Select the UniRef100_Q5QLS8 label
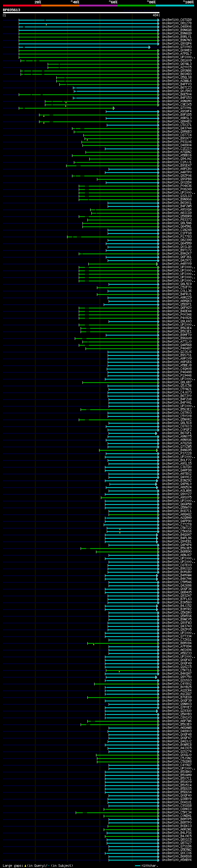197x868 pixels. point(177,78)
